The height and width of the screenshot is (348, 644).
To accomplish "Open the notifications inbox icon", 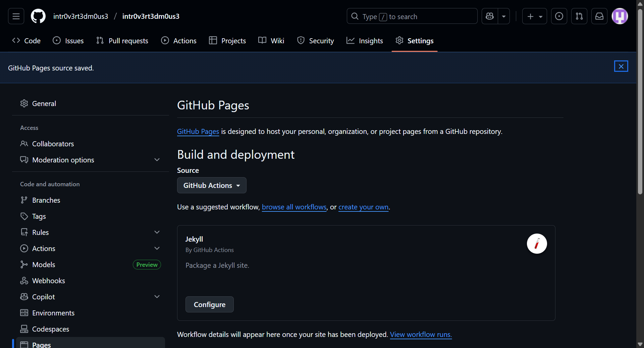I will point(599,16).
